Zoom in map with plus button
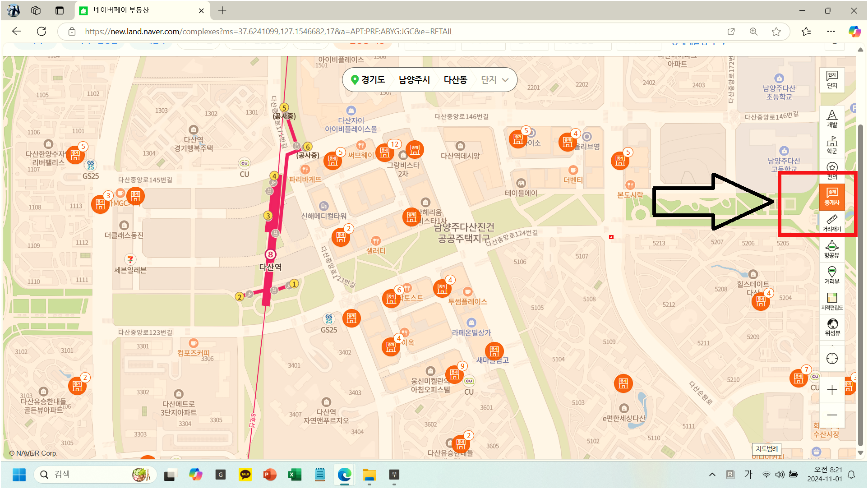The height and width of the screenshot is (489, 868). pos(832,390)
